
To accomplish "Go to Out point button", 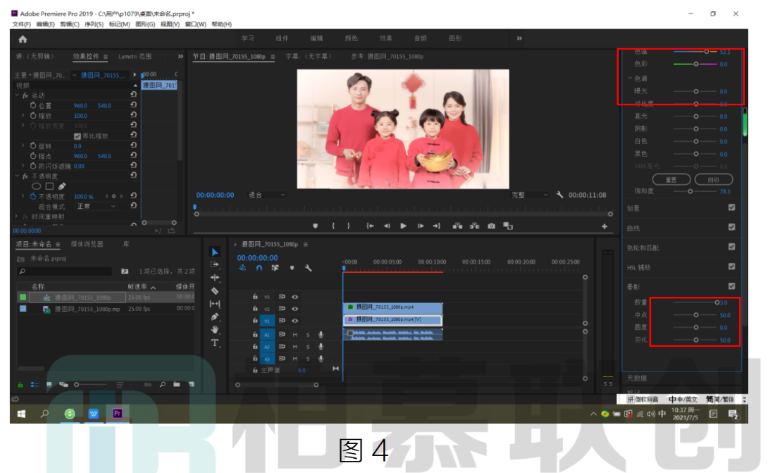I will (x=436, y=226).
